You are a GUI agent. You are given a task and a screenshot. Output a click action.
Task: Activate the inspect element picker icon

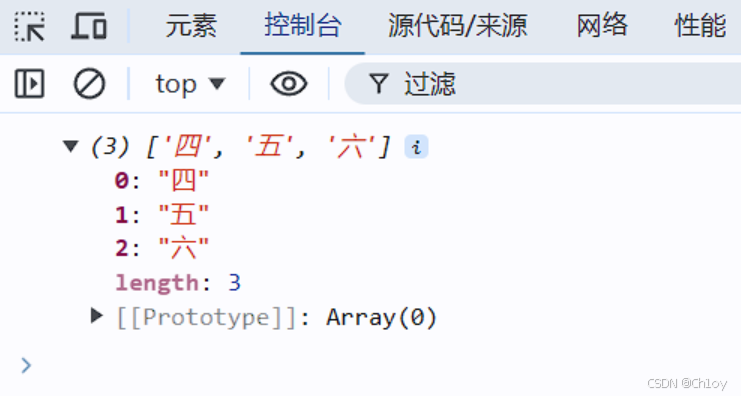coord(29,26)
